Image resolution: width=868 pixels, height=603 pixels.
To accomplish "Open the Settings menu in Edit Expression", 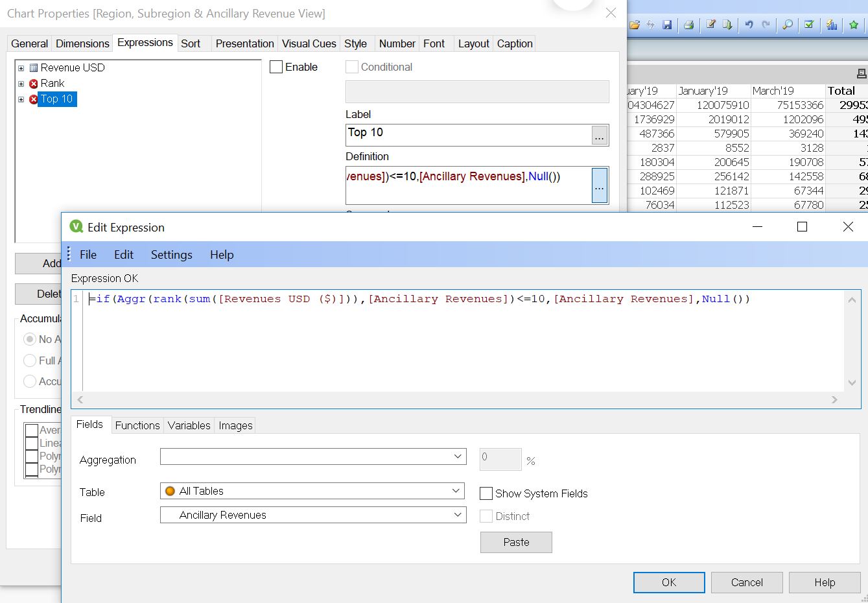I will coord(171,255).
